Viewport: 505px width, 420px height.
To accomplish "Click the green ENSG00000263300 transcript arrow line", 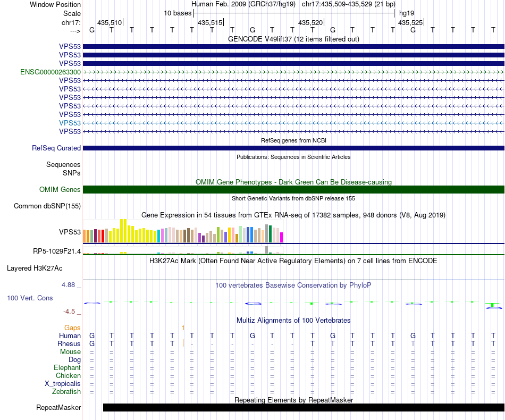I will click(293, 72).
